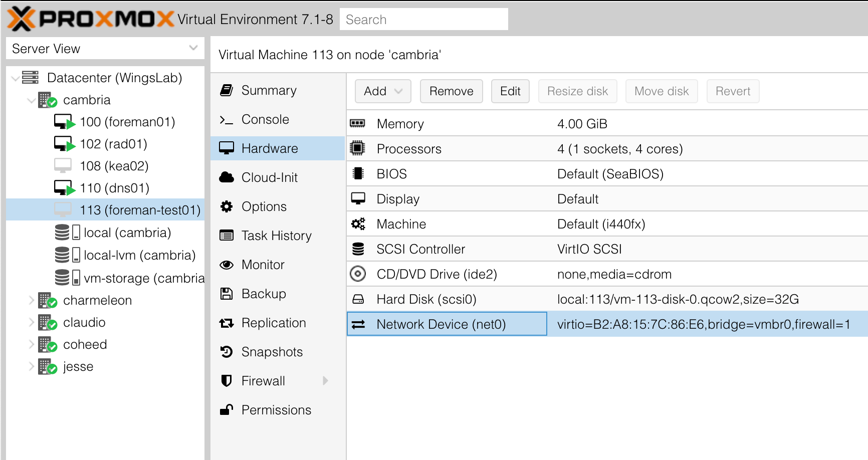This screenshot has height=460, width=868.
Task: Click the Proxmox logo icon
Action: 21,19
